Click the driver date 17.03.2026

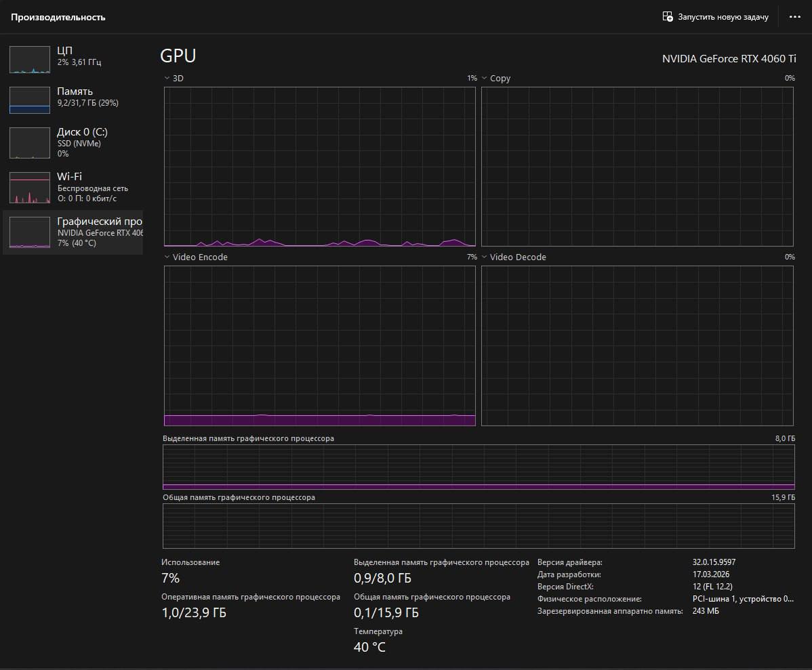click(711, 574)
